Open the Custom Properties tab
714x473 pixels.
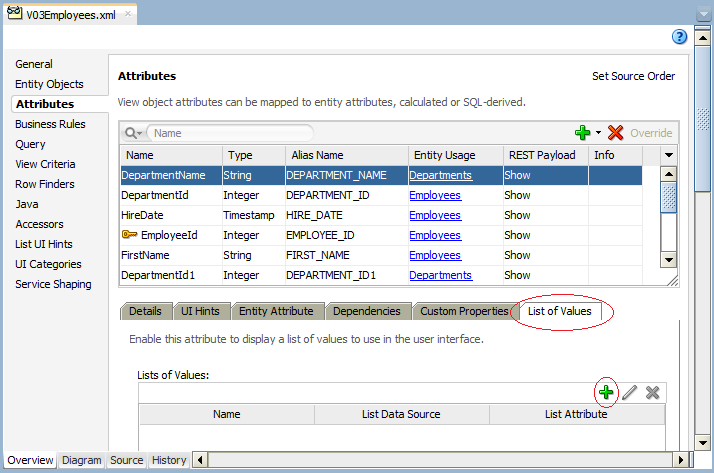464,311
